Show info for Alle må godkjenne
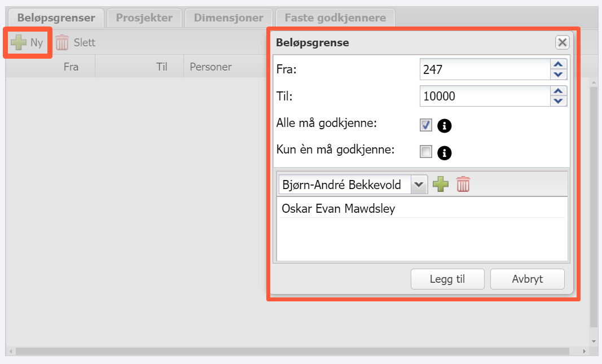 pyautogui.click(x=445, y=125)
